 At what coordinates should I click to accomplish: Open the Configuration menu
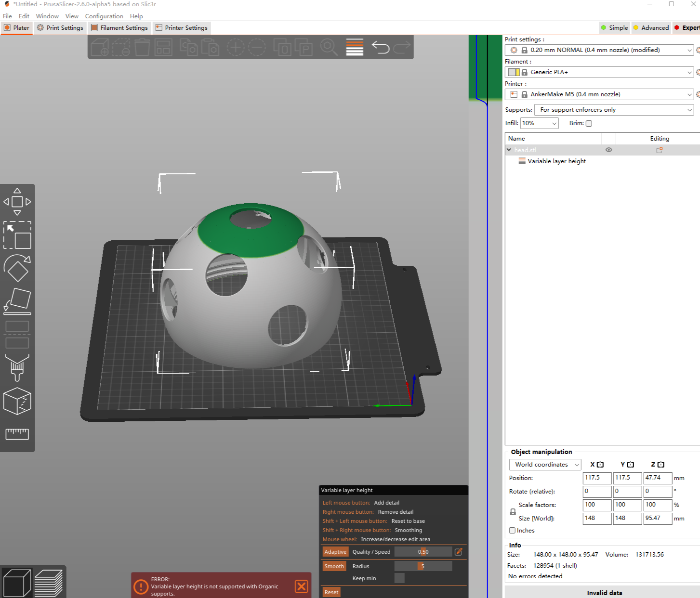104,16
